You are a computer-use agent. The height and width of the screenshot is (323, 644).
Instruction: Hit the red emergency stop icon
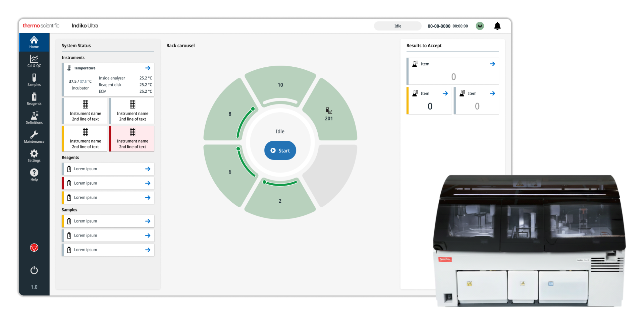pos(34,248)
